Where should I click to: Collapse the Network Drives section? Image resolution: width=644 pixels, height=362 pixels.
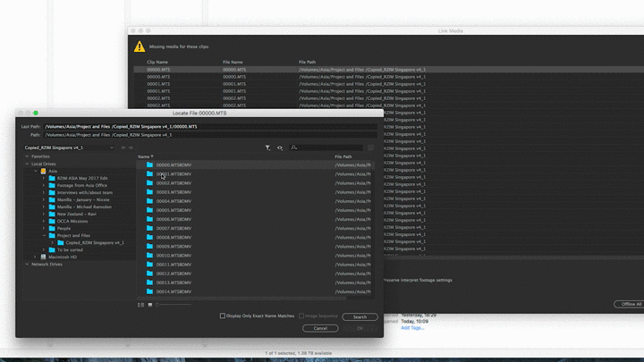click(x=27, y=265)
